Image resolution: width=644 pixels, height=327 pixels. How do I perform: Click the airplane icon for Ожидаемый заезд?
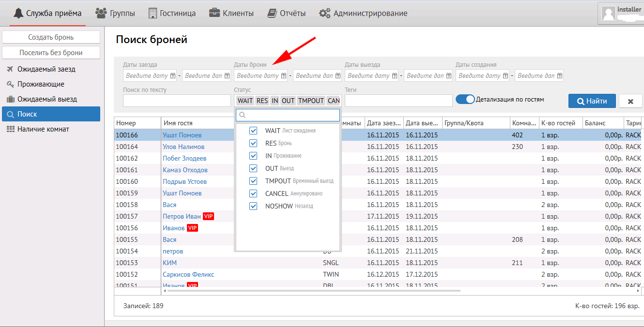click(10, 69)
